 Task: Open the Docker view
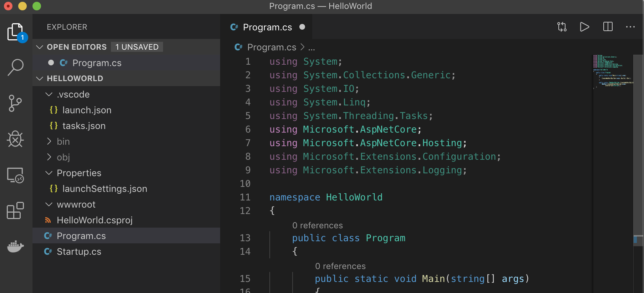click(15, 247)
